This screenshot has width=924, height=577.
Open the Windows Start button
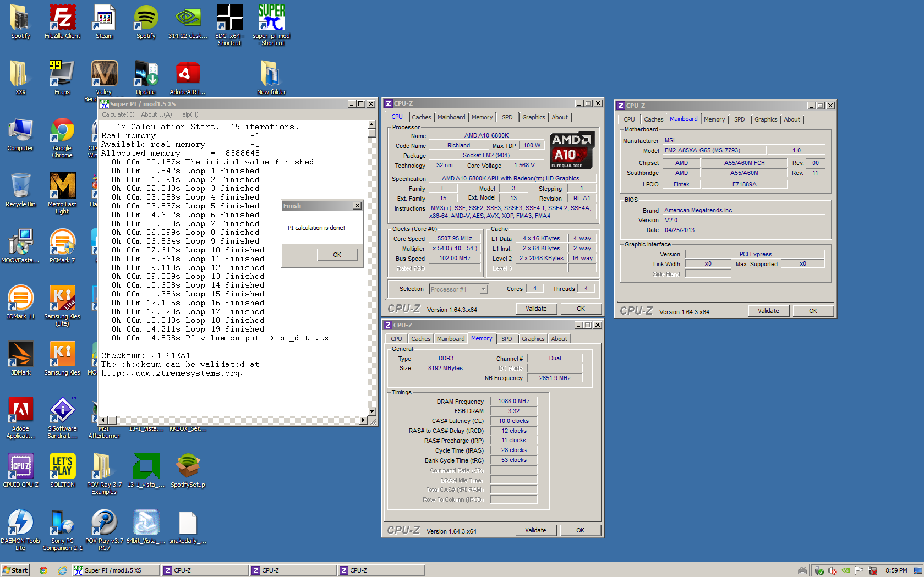(x=15, y=570)
